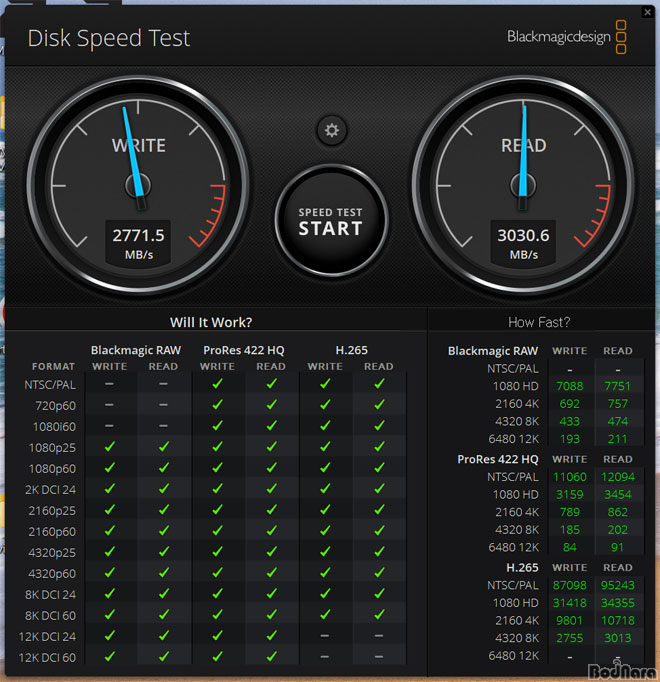This screenshot has width=660, height=682.
Task: Click H.265 4320 8K write value 2755
Action: (x=570, y=638)
